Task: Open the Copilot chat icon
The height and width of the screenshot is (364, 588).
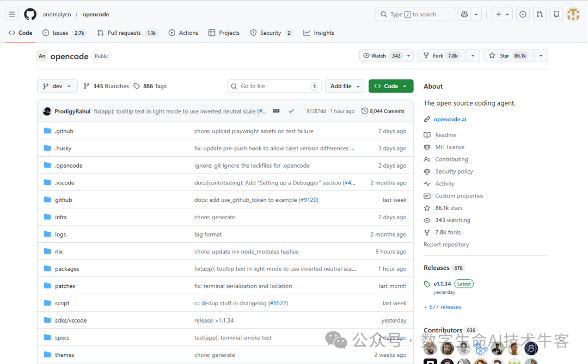Action: (x=464, y=14)
